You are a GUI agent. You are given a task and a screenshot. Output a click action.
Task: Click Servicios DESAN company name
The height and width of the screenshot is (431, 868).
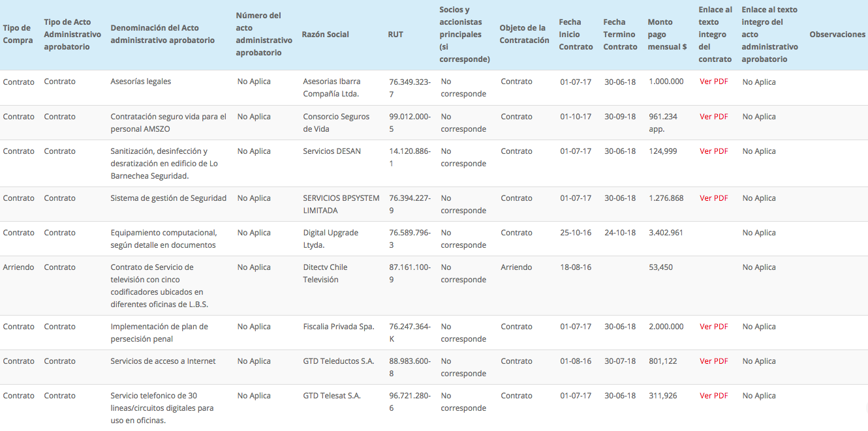(332, 151)
